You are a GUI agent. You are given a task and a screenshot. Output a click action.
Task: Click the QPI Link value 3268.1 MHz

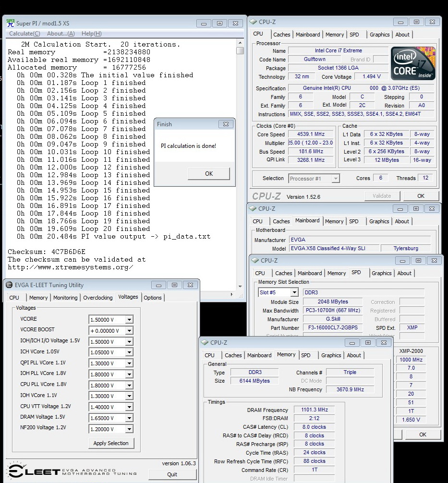tap(311, 160)
